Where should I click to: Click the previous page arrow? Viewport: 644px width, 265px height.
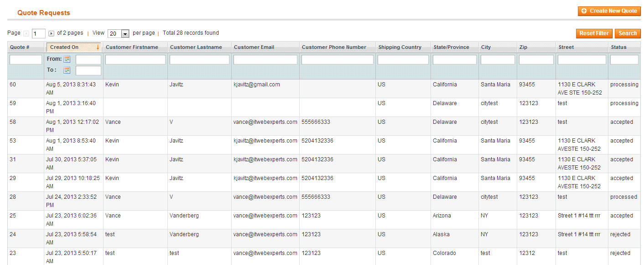tap(26, 33)
